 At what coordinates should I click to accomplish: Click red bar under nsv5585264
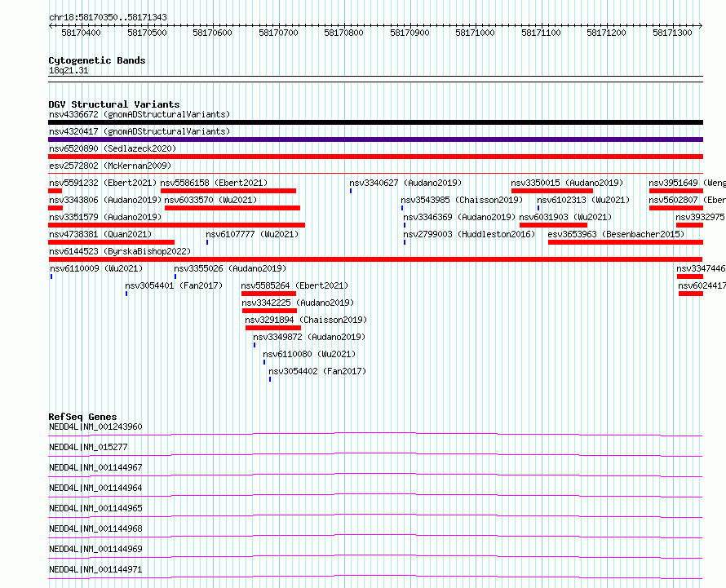(268, 294)
